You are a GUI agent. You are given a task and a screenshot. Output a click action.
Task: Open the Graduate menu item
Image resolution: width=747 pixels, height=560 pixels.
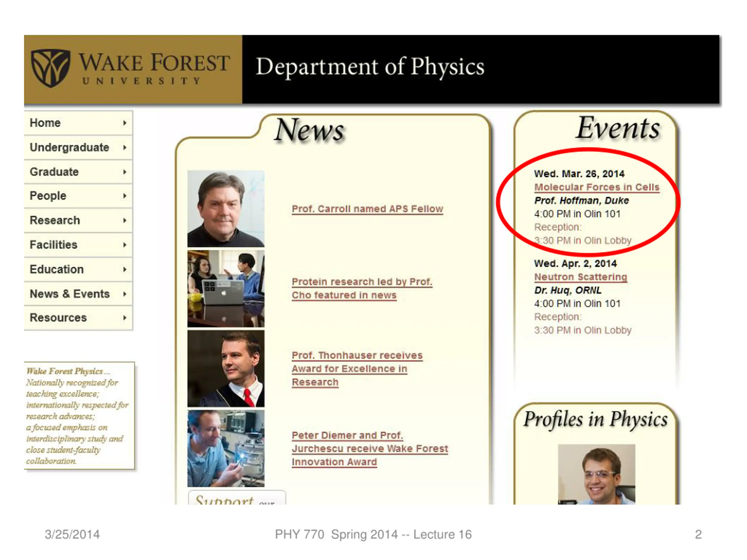click(x=54, y=172)
